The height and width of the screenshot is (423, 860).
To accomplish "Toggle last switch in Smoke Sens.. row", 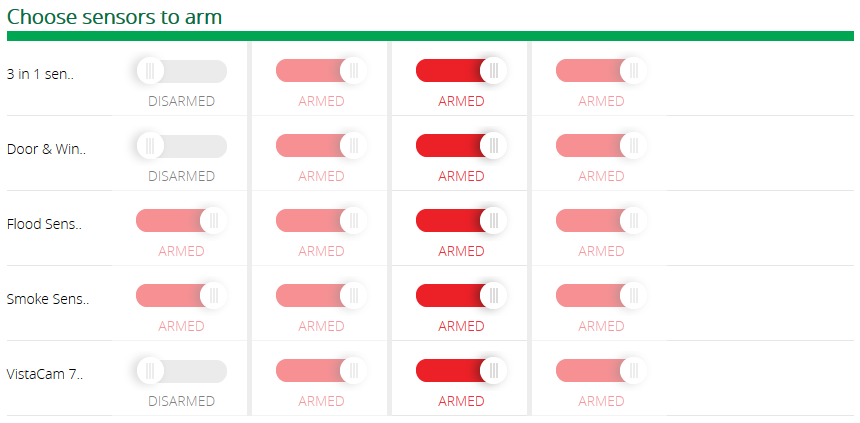I will tap(601, 296).
